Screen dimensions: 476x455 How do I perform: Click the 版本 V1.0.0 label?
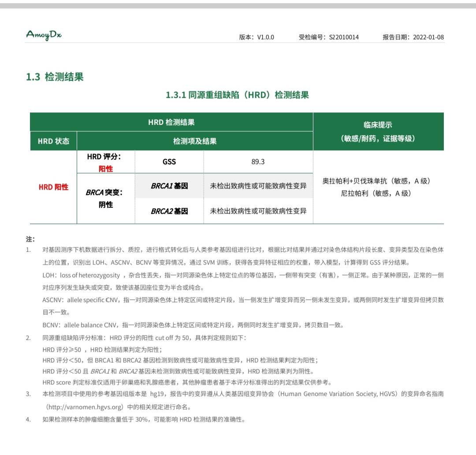[x=256, y=37]
